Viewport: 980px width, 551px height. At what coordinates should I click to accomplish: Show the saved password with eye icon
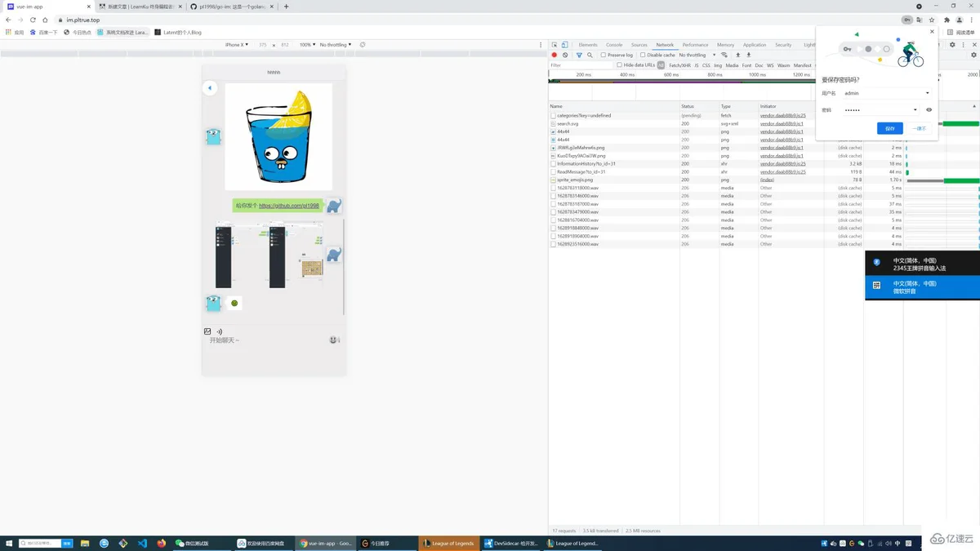tap(929, 109)
